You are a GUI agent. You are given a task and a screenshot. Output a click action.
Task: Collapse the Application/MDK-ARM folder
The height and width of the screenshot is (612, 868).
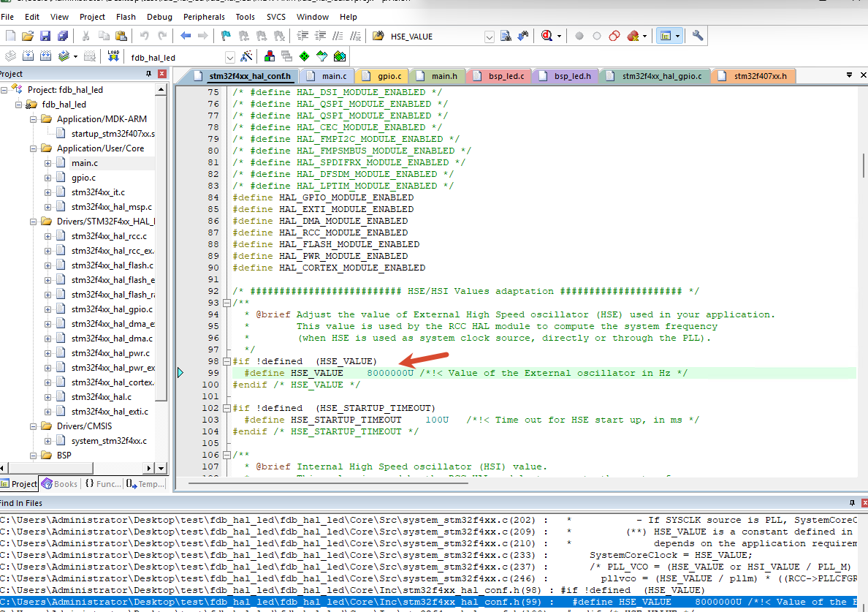coord(33,119)
